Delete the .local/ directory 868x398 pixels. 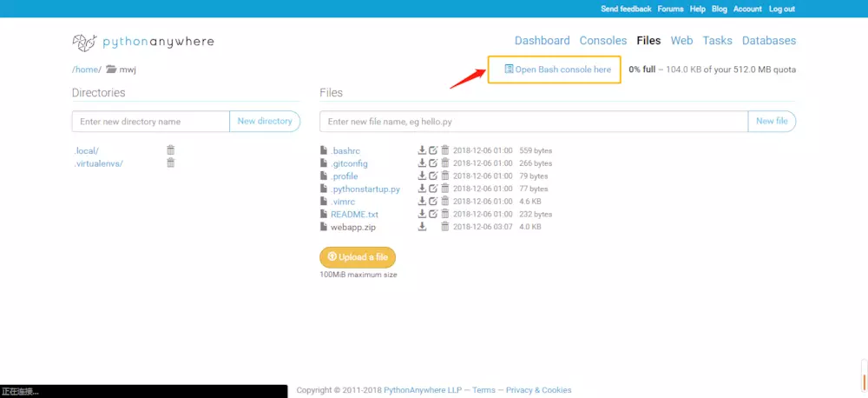[x=170, y=149]
